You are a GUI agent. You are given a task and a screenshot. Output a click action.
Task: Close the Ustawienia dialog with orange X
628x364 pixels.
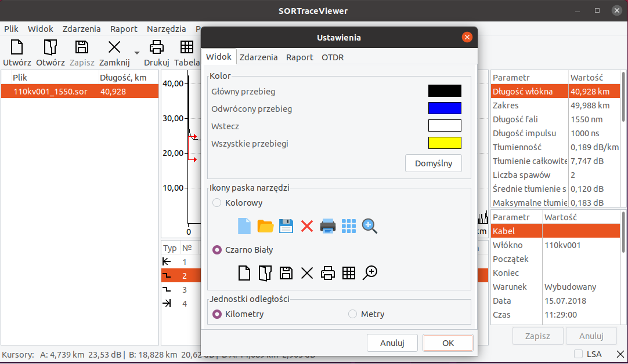467,38
